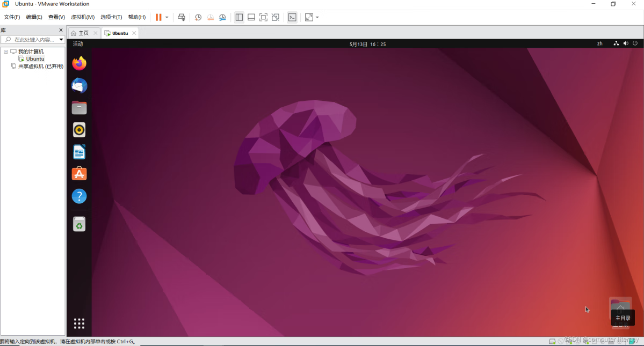Open the show applications grid button
644x346 pixels.
79,323
